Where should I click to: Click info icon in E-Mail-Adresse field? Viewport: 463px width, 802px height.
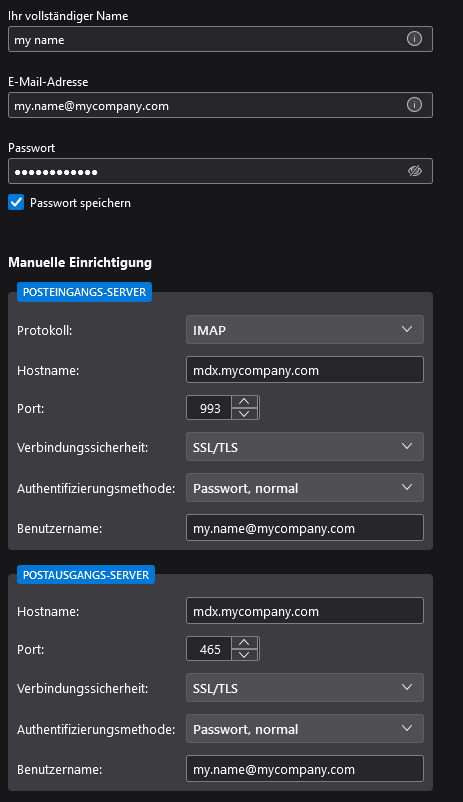pos(414,105)
